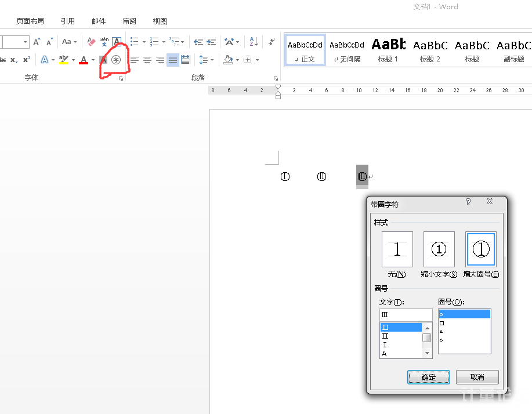
Task: Open the 页面布局 ribbon tab
Action: [30, 21]
